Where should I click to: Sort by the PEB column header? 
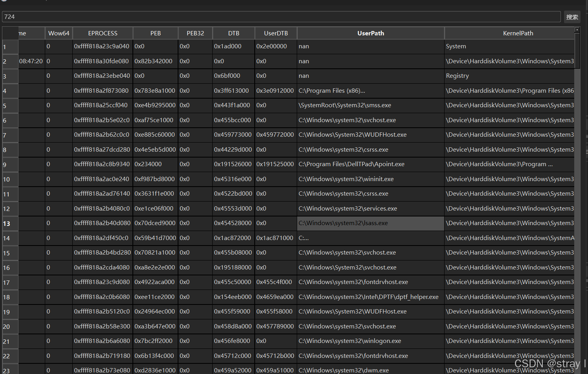156,33
